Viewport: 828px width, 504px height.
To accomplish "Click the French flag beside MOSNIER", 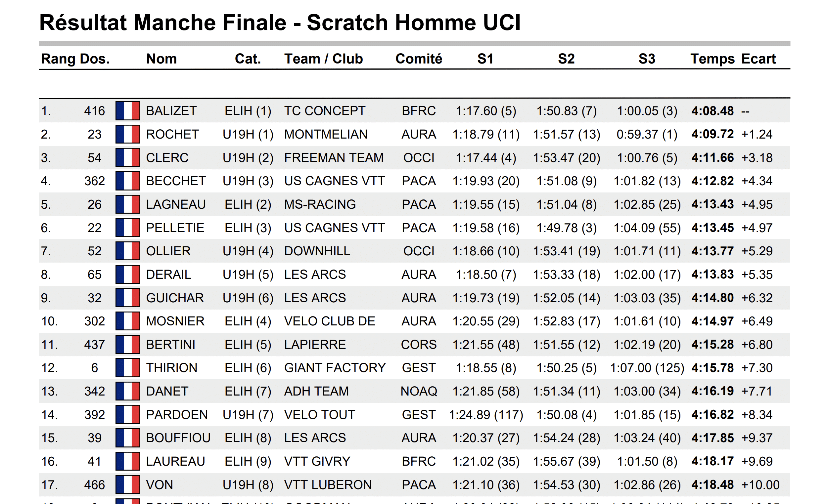I will click(128, 321).
